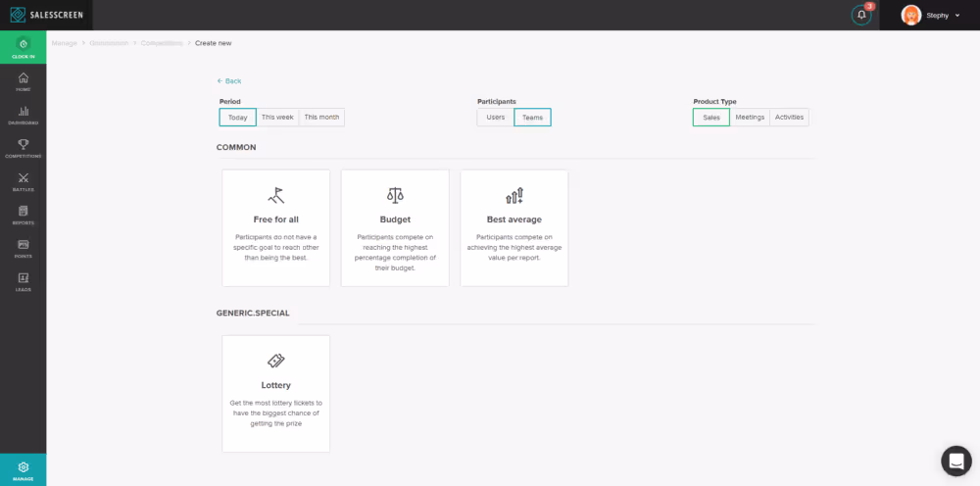Click the GENERIC.SPECIAL section heading
This screenshot has width=980, height=486.
pos(253,313)
